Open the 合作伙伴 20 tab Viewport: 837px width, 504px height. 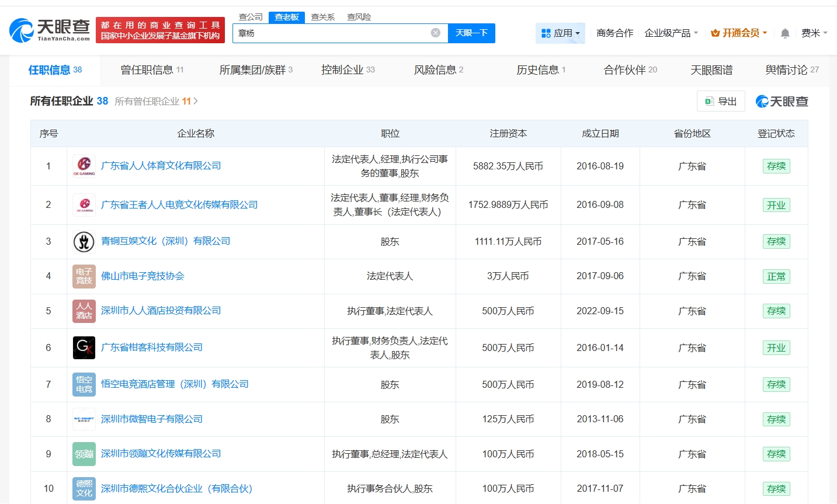coord(630,70)
